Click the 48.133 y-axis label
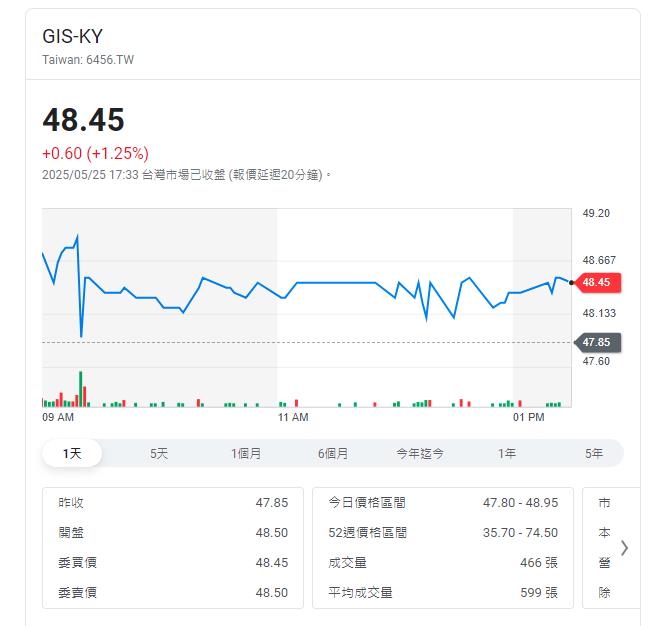 click(x=599, y=313)
